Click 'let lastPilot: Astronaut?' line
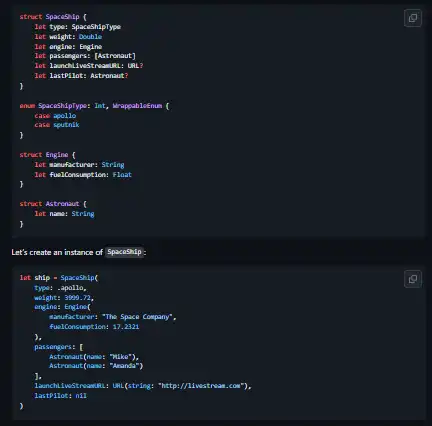The height and width of the screenshot is (426, 432). 81,76
